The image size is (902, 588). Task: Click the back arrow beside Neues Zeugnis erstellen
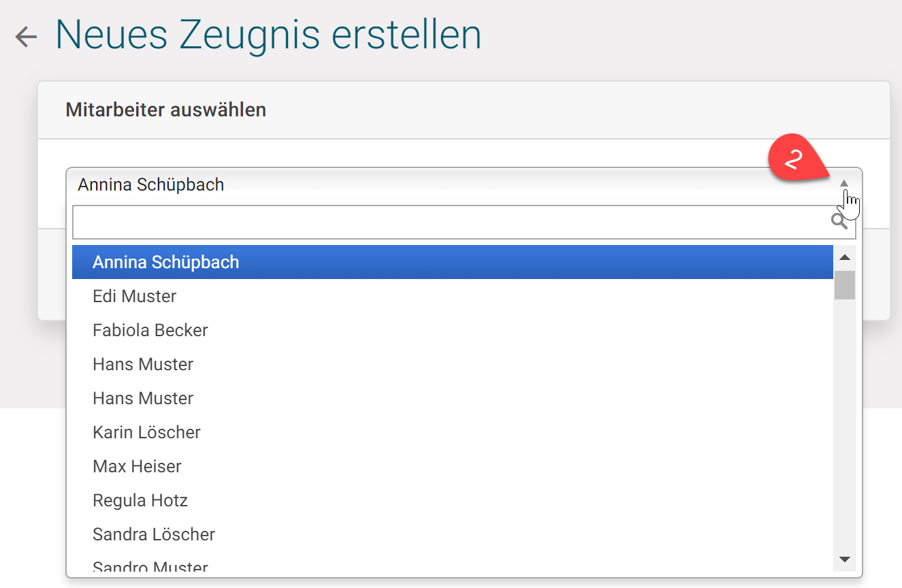pos(26,37)
